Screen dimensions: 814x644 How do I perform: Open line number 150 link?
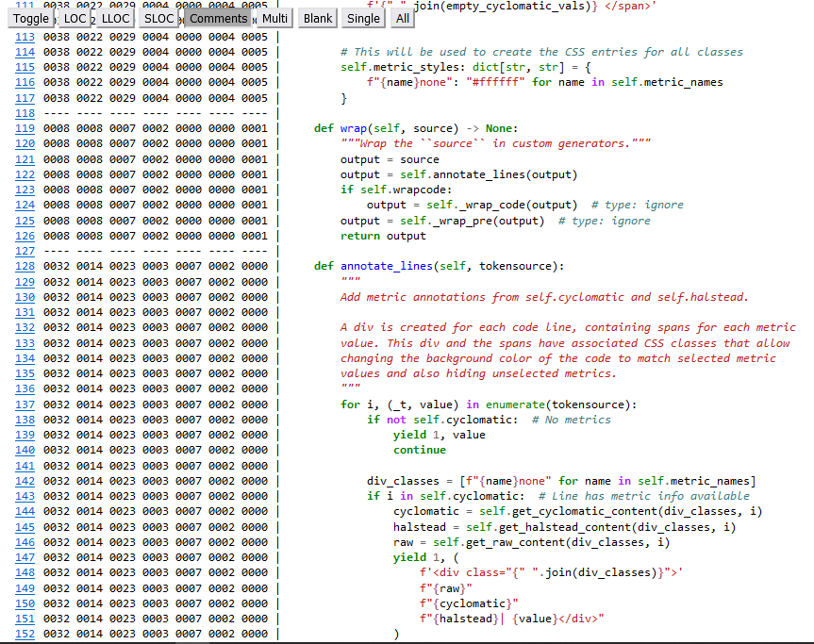[x=25, y=603]
